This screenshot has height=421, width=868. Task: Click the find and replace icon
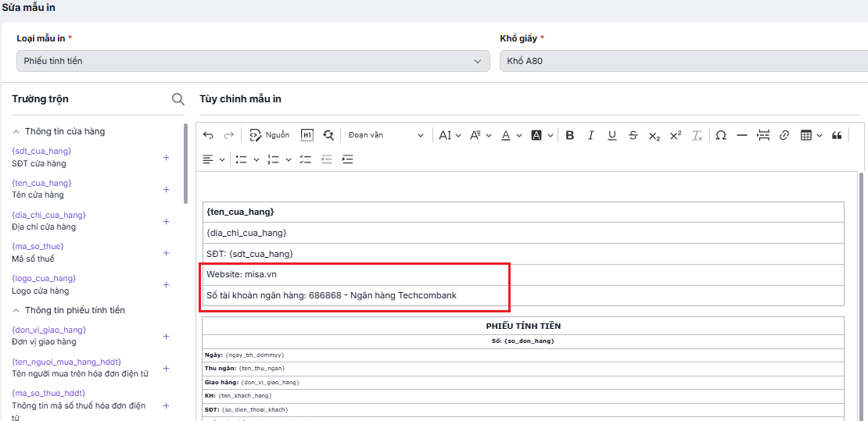pos(328,135)
